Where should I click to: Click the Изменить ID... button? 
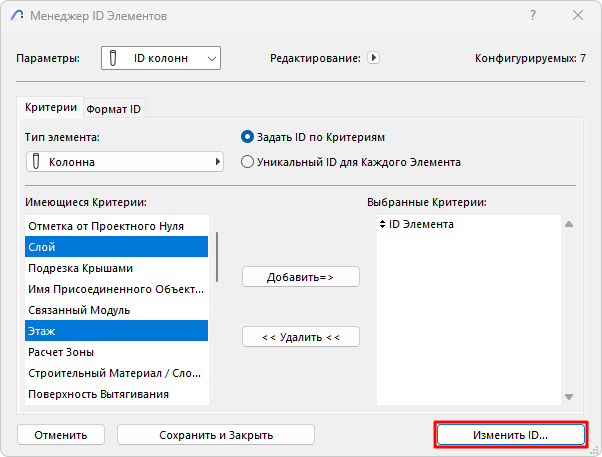(510, 435)
